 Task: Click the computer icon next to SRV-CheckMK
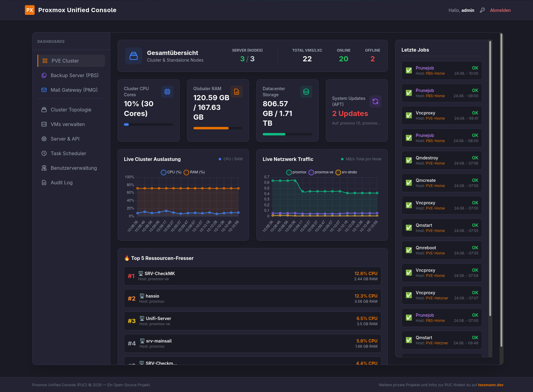141,274
